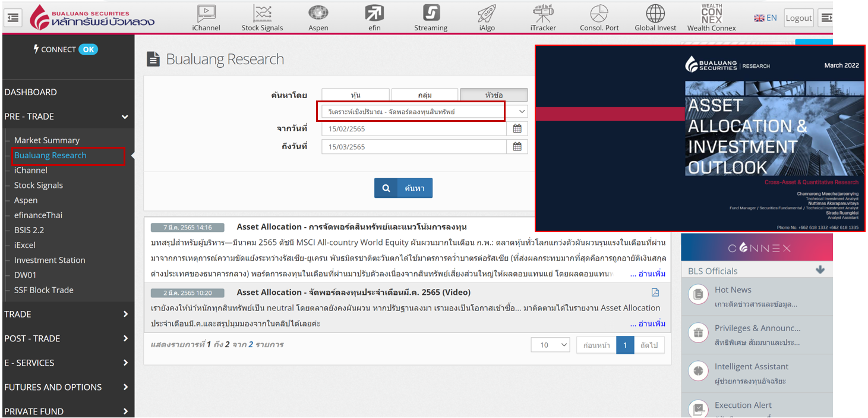Expand the PRIVATE FUND menu section

coord(67,411)
